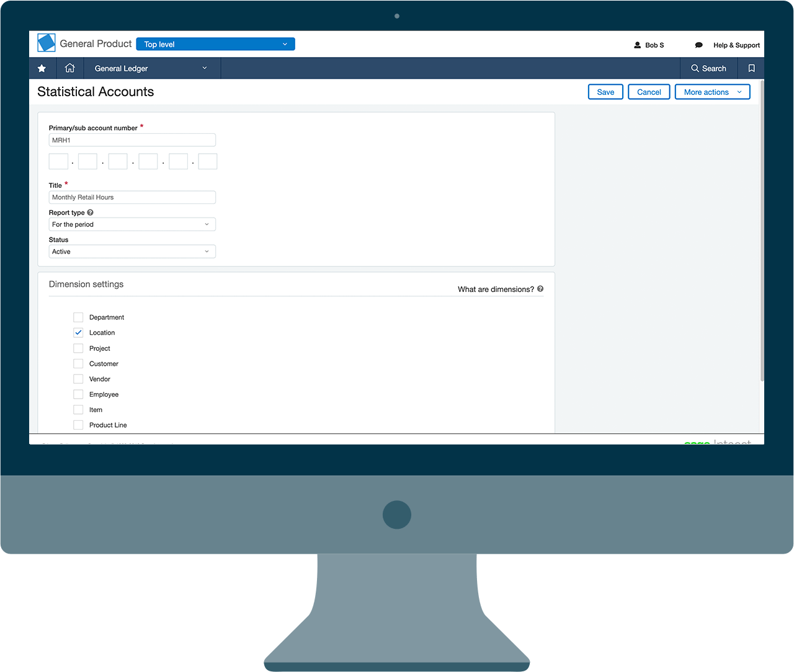The height and width of the screenshot is (672, 794).
Task: Click the vertical page scrollbar
Action: (x=762, y=231)
